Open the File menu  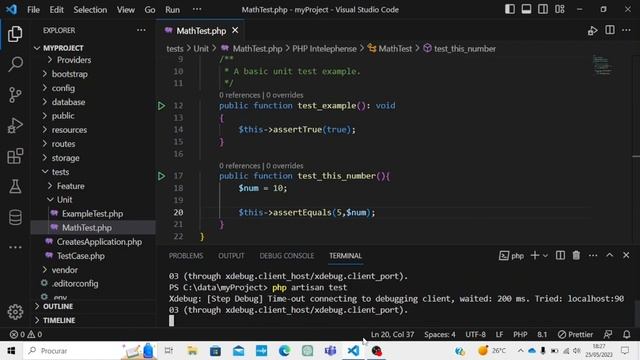click(x=33, y=9)
